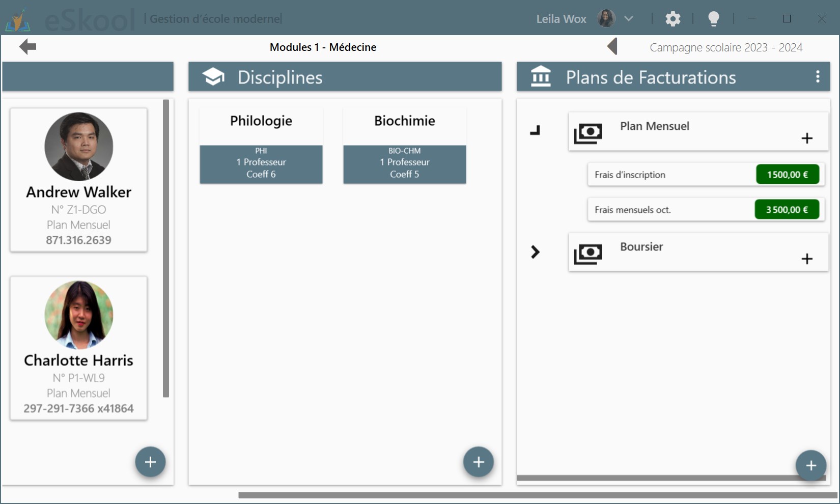
Task: Add fee item to Boursier plan
Action: (807, 259)
